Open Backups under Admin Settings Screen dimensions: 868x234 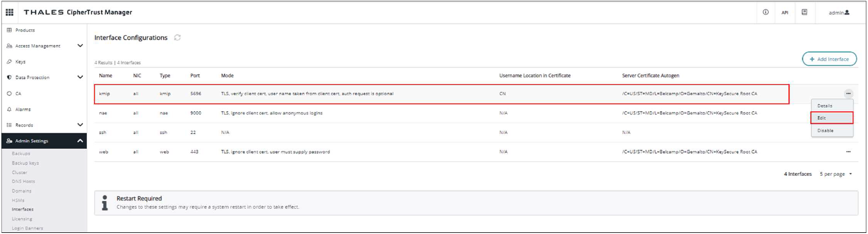[x=22, y=153]
